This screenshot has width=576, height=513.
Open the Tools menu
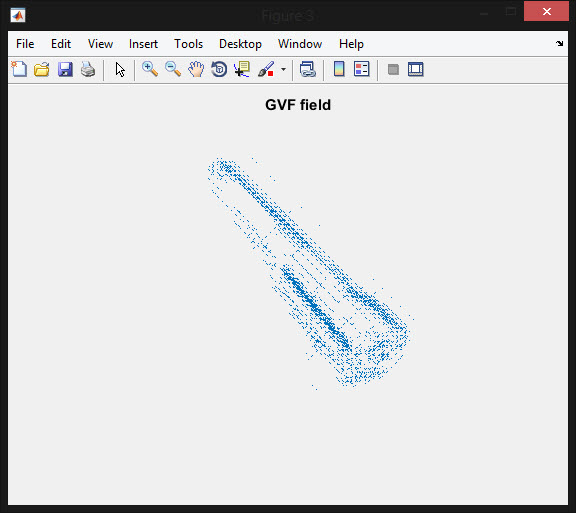(x=188, y=44)
